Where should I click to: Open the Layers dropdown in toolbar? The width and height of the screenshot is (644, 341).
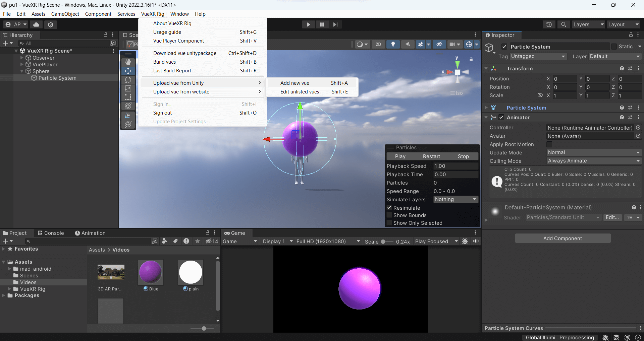(588, 24)
